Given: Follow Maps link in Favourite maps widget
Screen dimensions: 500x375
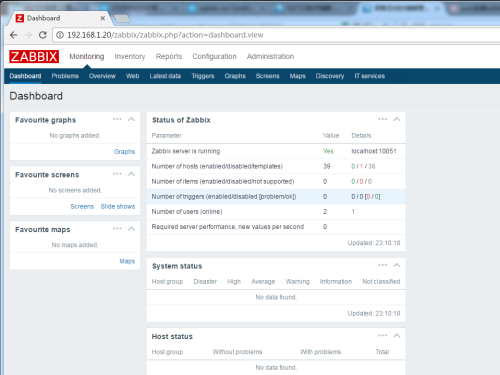Looking at the screenshot, I should coord(127,261).
